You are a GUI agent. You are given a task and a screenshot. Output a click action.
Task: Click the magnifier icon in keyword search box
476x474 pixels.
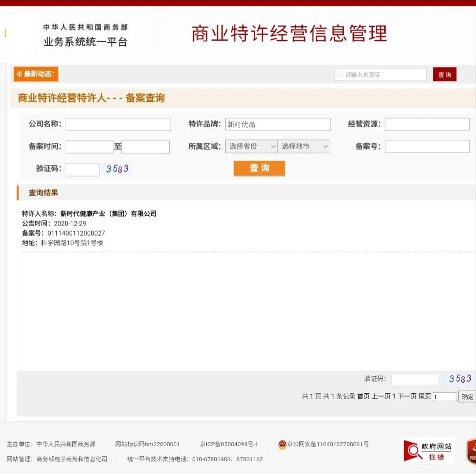click(340, 74)
